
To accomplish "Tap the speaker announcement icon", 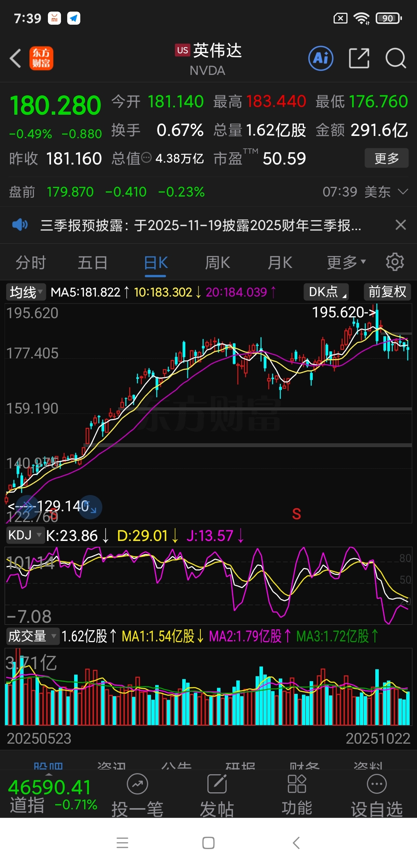I will pos(20,224).
